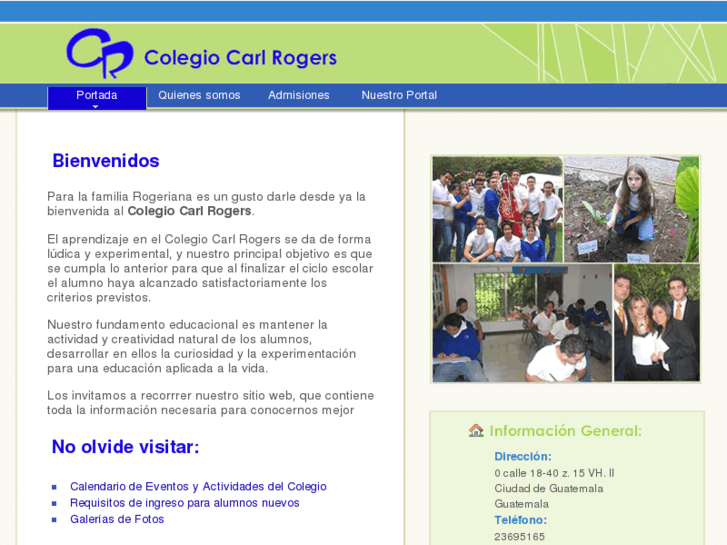Click the bold 'Colegio Carl Rogers' in paragraph

click(189, 211)
